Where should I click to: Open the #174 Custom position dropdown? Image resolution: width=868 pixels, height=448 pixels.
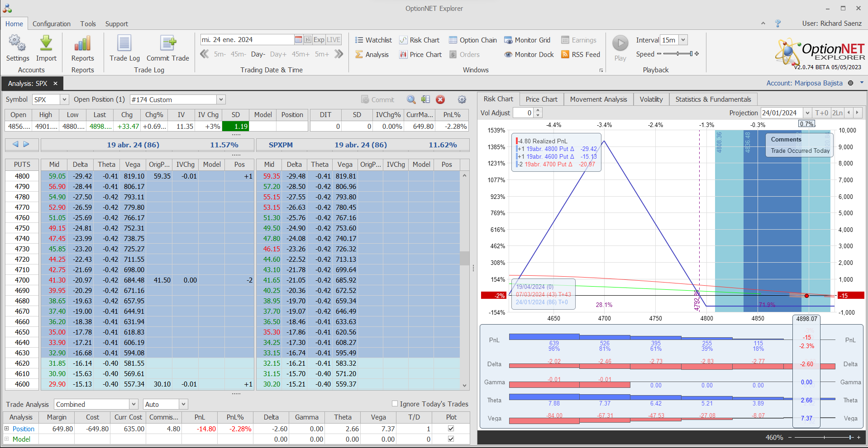click(221, 99)
